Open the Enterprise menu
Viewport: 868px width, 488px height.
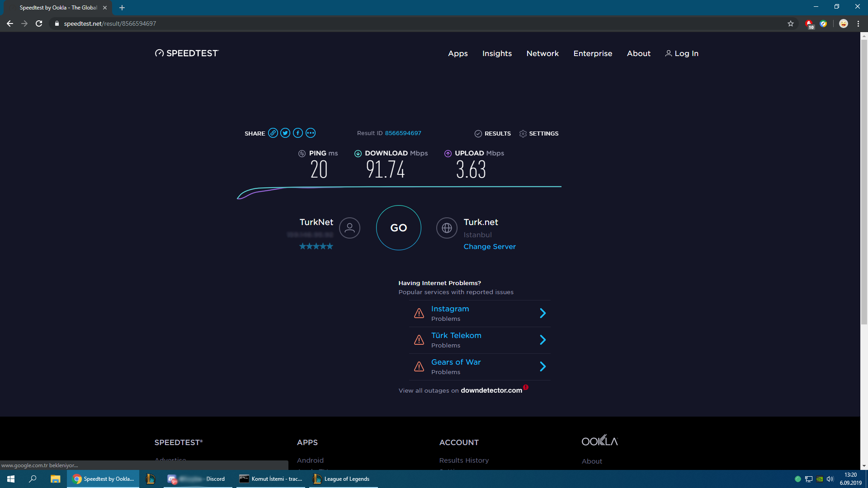(x=593, y=53)
